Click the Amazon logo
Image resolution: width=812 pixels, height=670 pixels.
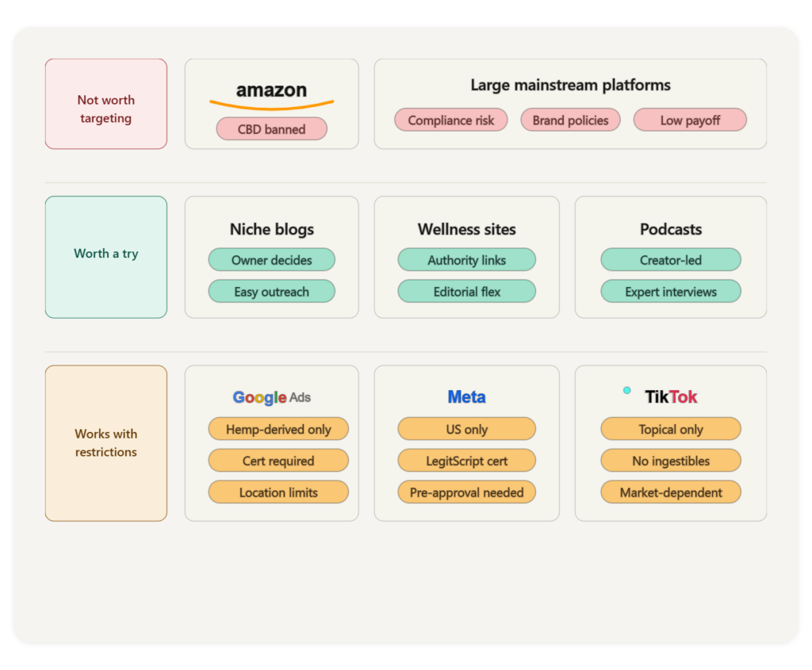pos(271,93)
